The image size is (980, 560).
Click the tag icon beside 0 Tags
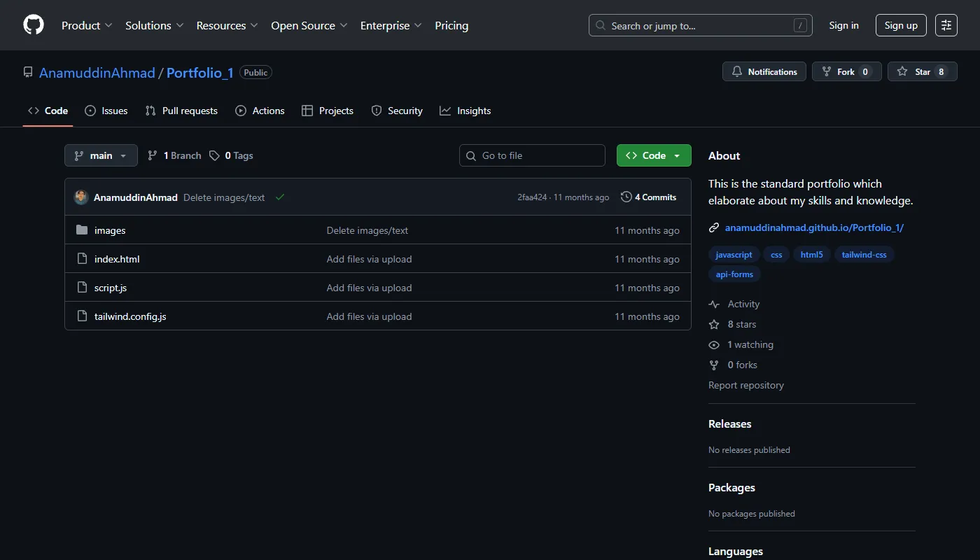[214, 155]
